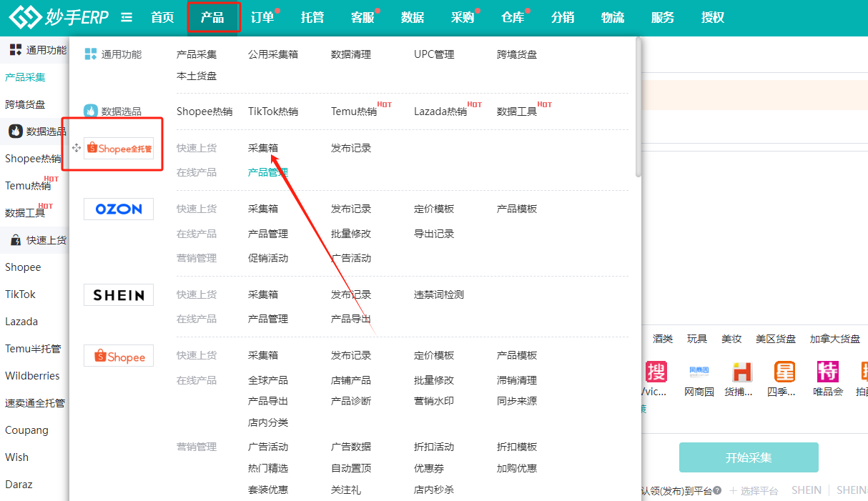The height and width of the screenshot is (501, 868).
Task: Toggle the sidebar collapse hamburger icon
Action: click(x=127, y=17)
